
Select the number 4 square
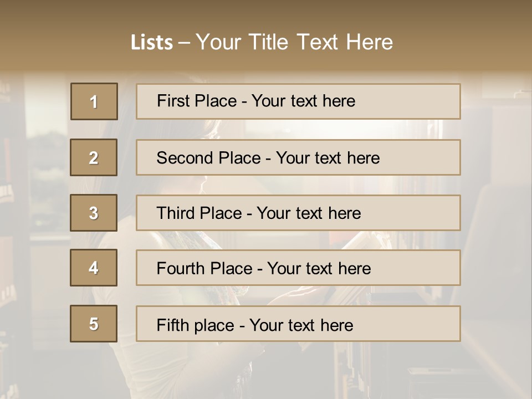coord(94,268)
